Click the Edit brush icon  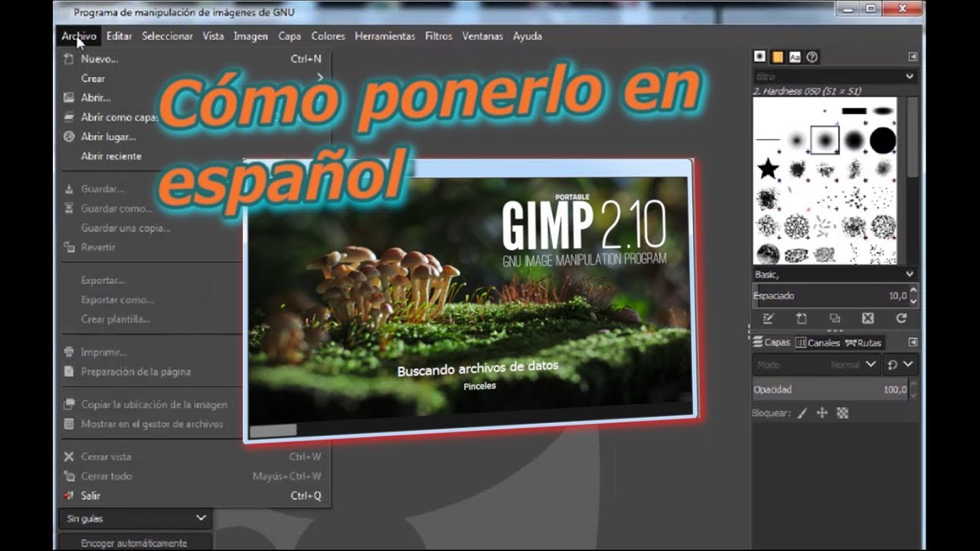[768, 318]
